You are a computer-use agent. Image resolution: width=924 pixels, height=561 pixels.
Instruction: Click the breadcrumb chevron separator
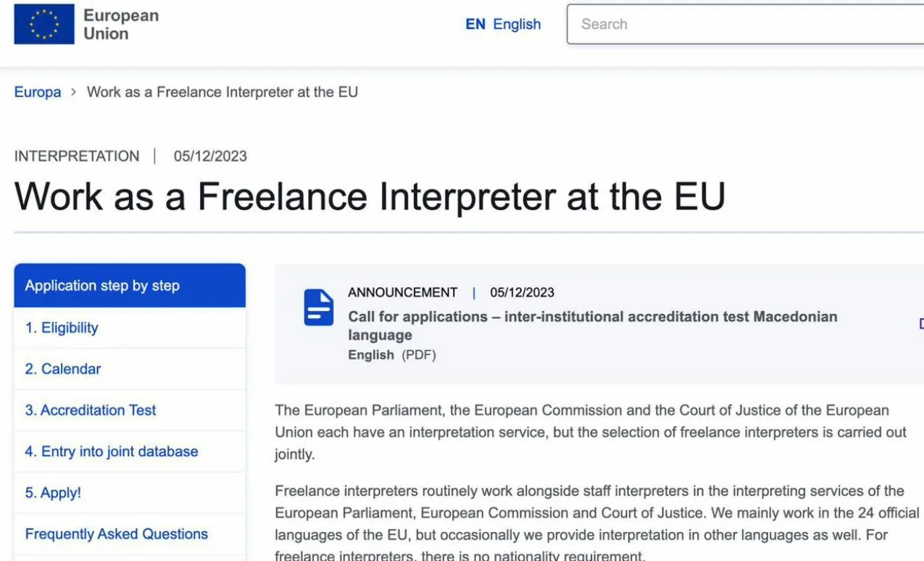point(74,92)
